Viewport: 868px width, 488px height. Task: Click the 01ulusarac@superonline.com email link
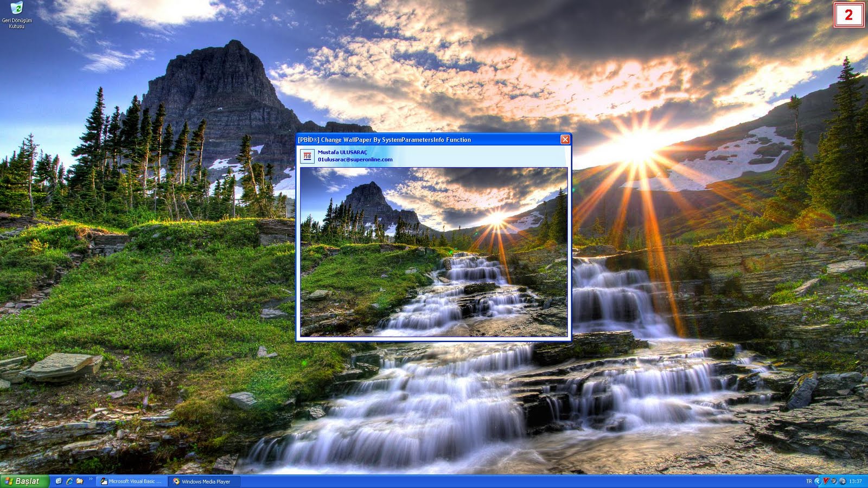click(356, 160)
